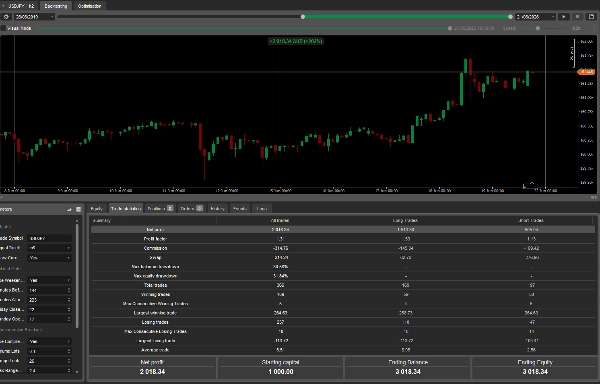Image resolution: width=600 pixels, height=384 pixels.
Task: Open the Events tab
Action: tap(240, 208)
